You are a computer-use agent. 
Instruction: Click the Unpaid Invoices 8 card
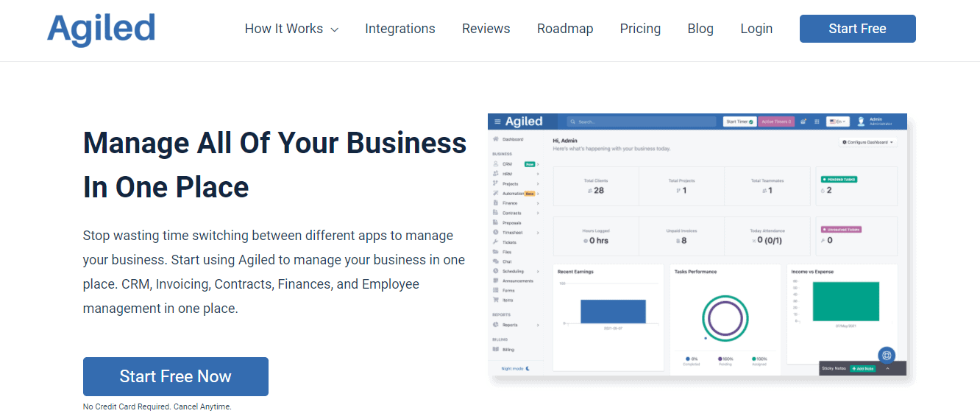pyautogui.click(x=681, y=236)
